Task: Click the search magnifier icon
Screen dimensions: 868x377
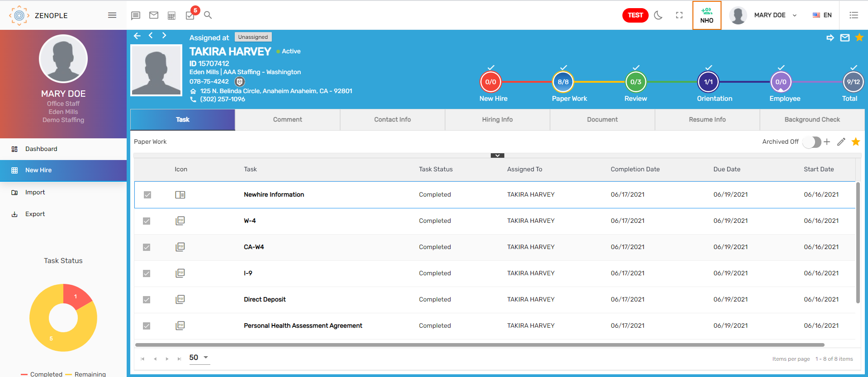Action: pos(208,15)
